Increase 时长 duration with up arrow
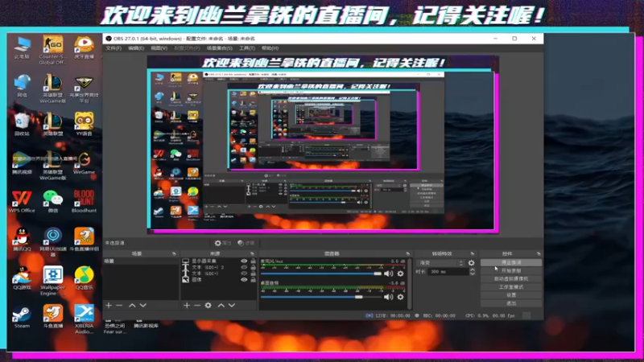This screenshot has height=362, width=644. 473,269
